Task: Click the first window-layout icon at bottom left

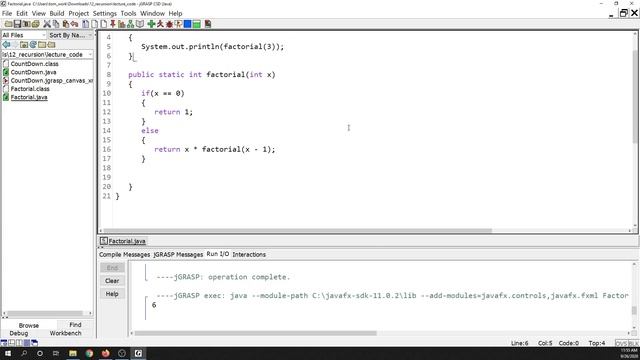Action: (4, 343)
